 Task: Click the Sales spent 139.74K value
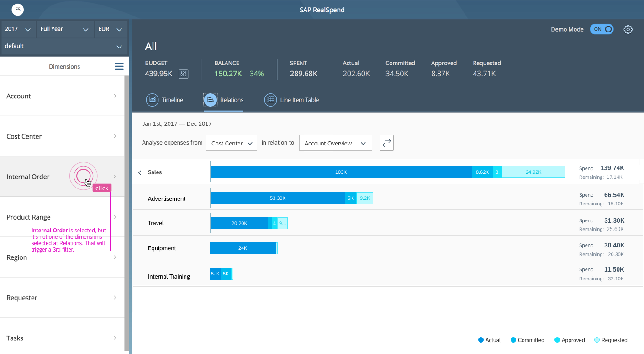pos(612,168)
